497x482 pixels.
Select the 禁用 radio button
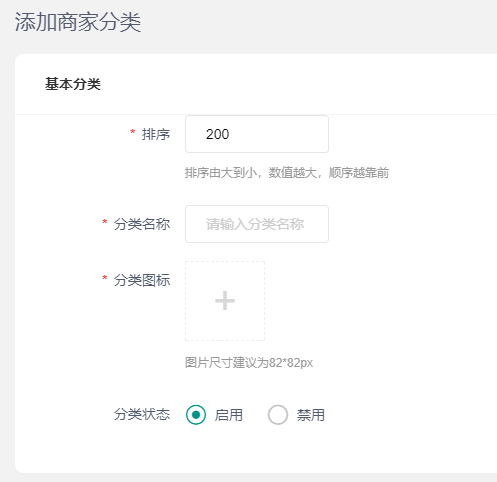[x=278, y=415]
